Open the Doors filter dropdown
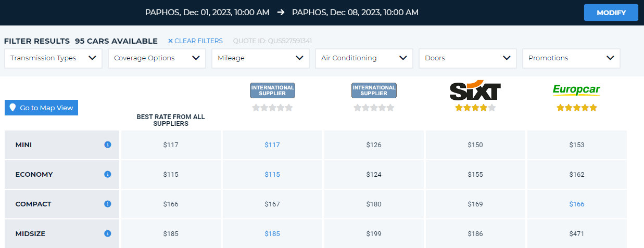This screenshot has width=644, height=248. pos(468,58)
